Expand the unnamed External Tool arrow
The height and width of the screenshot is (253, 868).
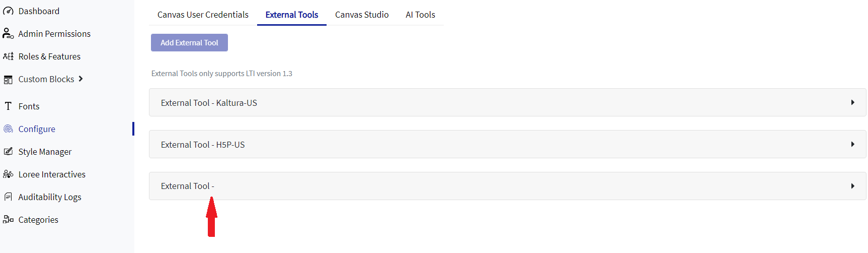[852, 186]
